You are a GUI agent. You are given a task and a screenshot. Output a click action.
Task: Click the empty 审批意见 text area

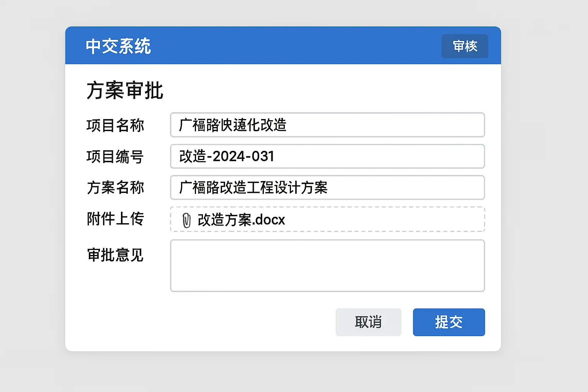point(327,266)
